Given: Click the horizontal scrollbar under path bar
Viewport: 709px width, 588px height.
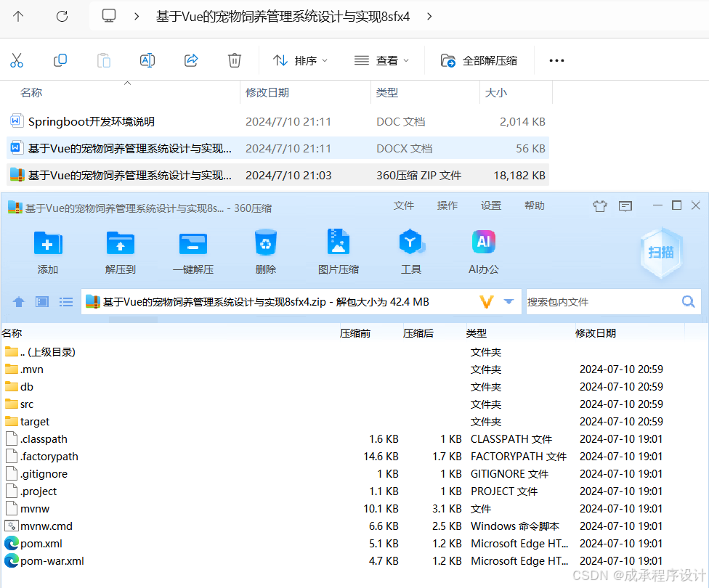Looking at the screenshot, I should tap(134, 319).
